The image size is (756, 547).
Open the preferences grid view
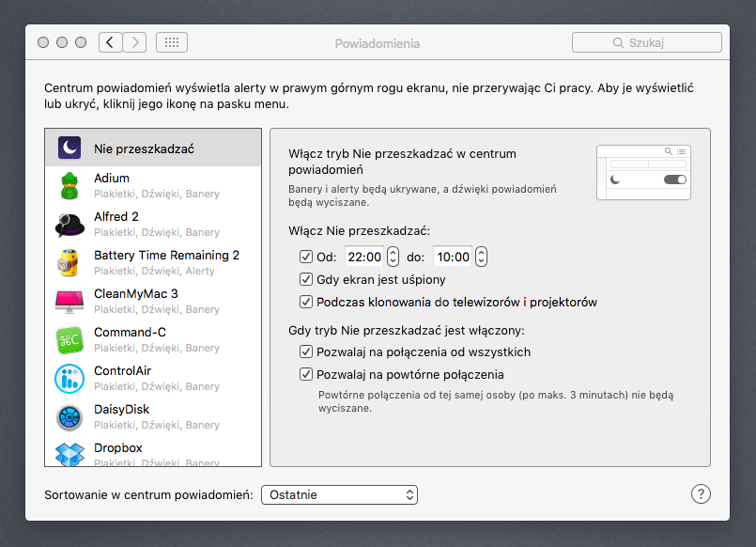(172, 41)
